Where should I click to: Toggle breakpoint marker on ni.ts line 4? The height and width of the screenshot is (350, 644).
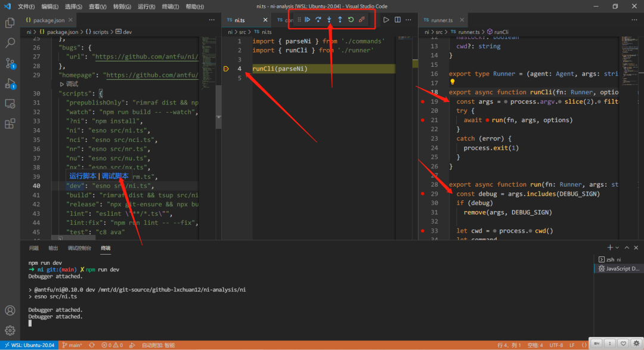click(226, 69)
